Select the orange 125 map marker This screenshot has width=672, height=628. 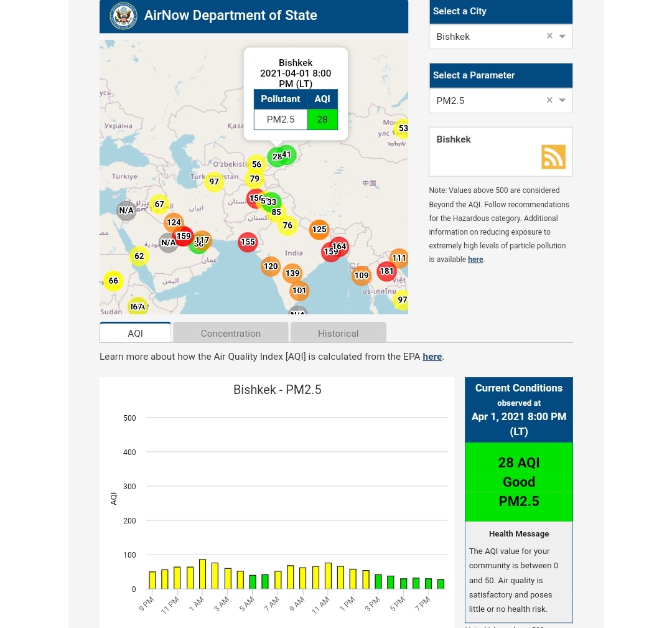point(319,230)
